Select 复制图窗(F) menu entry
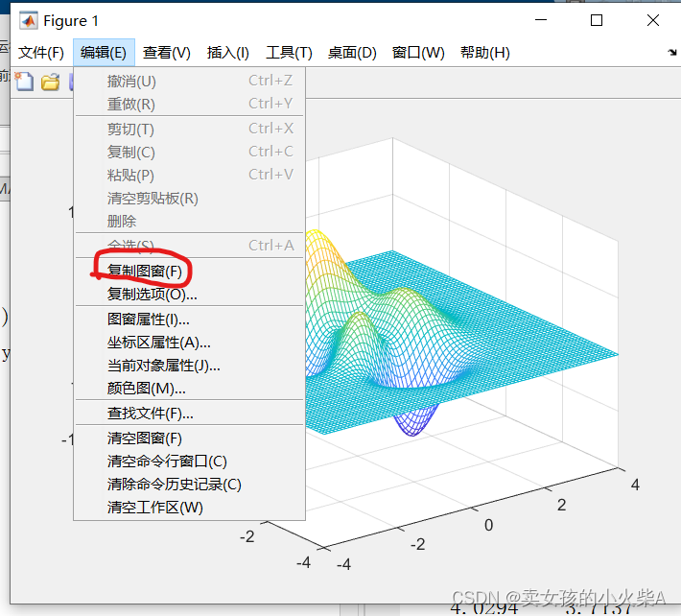The image size is (681, 616). click(189, 272)
